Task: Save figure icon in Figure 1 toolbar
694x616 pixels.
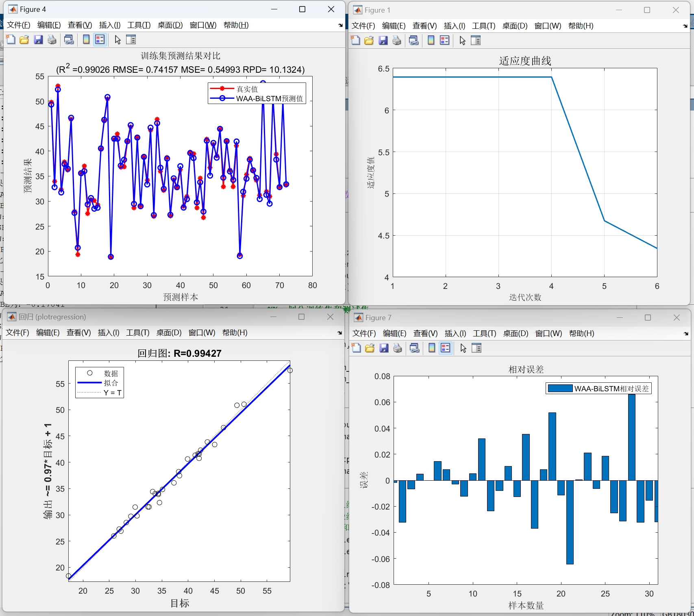Action: pos(383,40)
